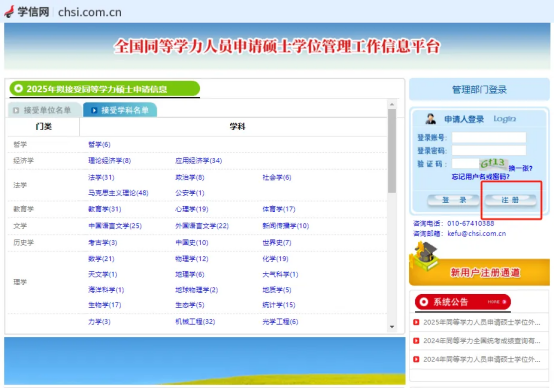Focus the 验证码 input field
Screen dimensions: 554x388
tap(465, 164)
